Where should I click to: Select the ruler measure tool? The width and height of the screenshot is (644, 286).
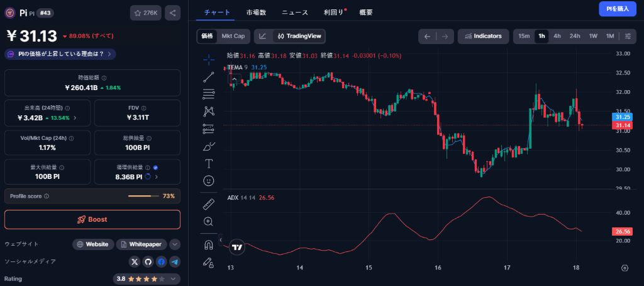point(209,204)
